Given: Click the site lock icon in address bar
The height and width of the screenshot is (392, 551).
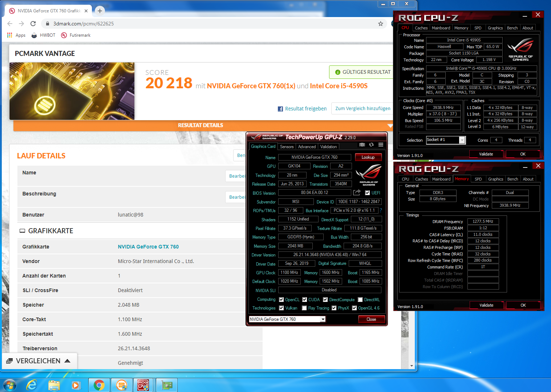Looking at the screenshot, I should (x=47, y=24).
